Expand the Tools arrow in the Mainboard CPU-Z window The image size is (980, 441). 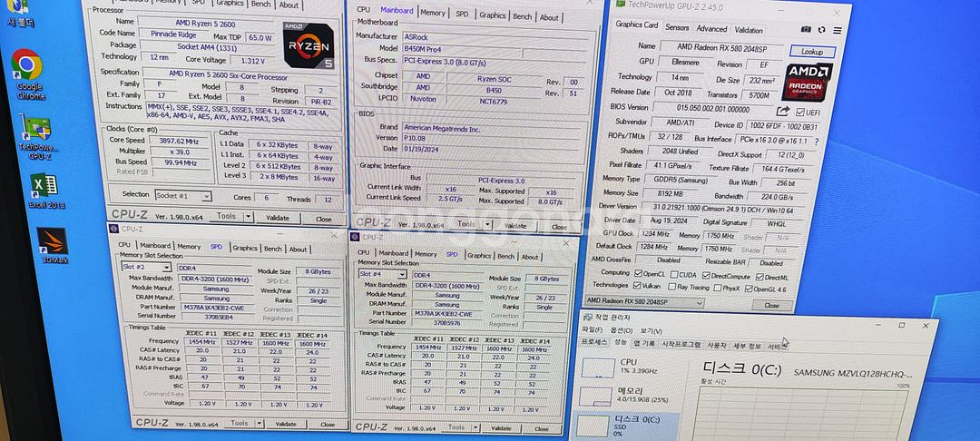487,225
